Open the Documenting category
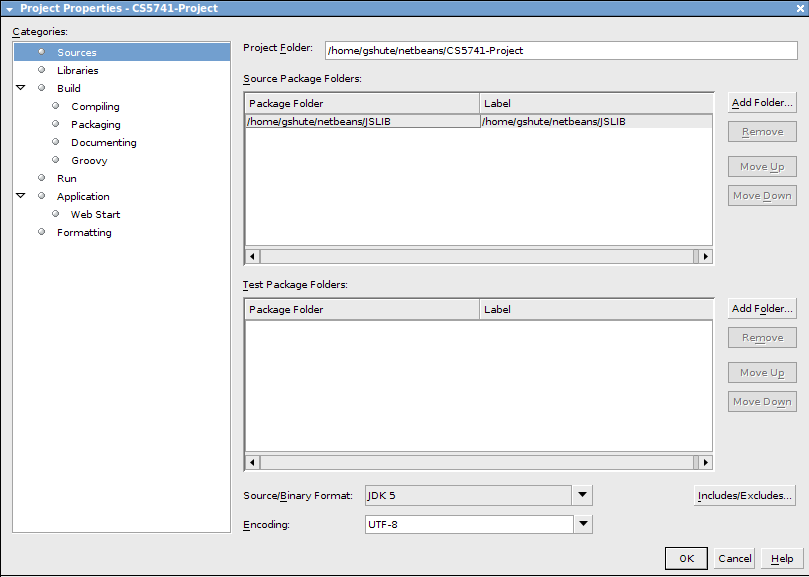This screenshot has width=809, height=577. coord(103,143)
